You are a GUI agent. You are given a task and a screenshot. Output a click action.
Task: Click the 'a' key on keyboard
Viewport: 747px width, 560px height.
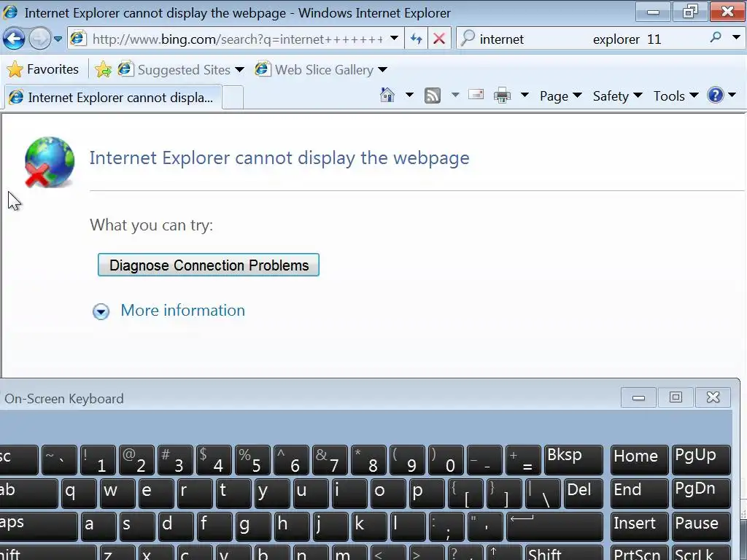98,526
